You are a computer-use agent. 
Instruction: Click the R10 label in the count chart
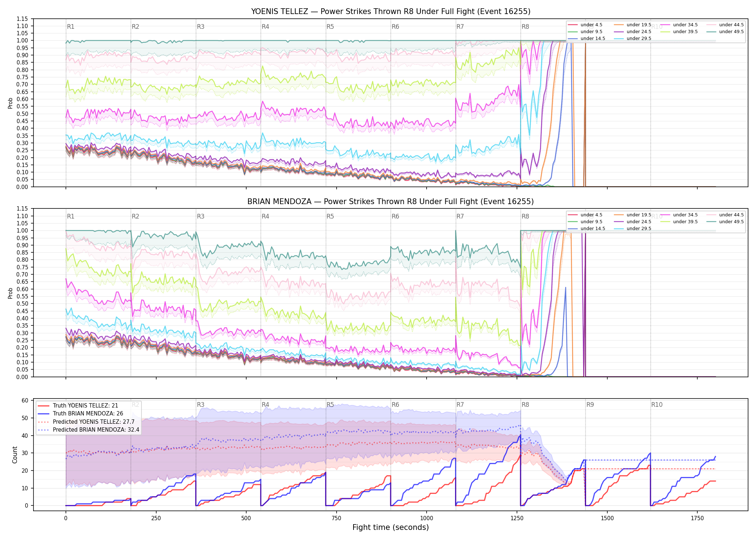tap(657, 405)
